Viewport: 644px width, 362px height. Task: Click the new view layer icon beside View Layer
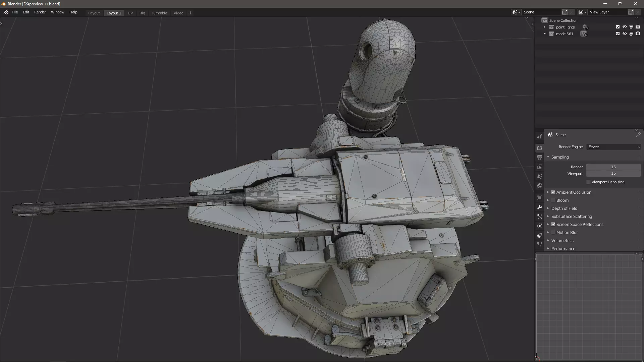point(631,12)
